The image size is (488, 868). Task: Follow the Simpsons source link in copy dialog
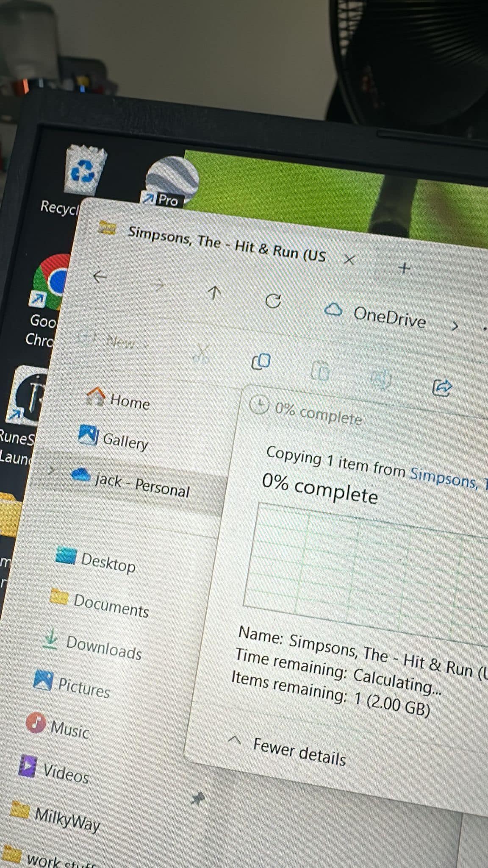tap(448, 479)
